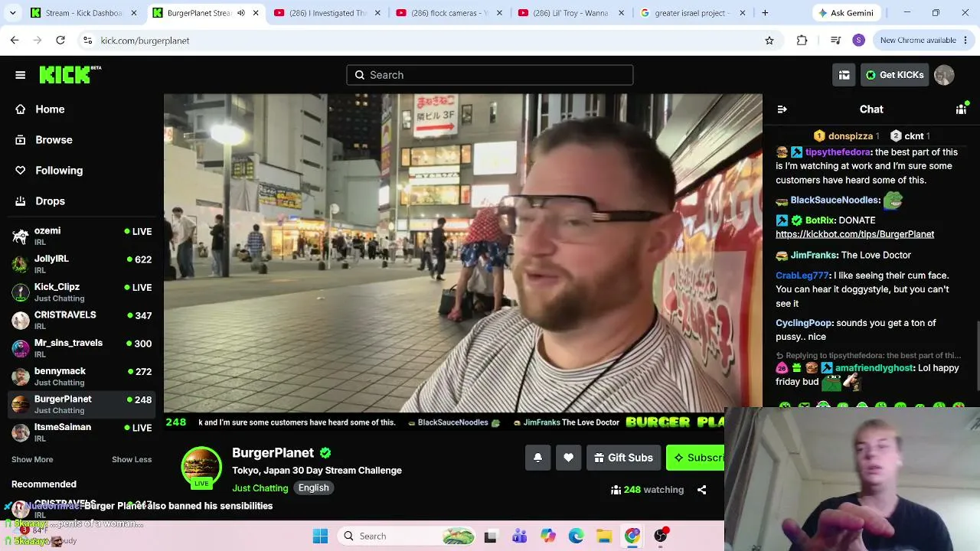980x551 pixels.
Task: Open Chrome media controls icon
Action: [x=835, y=41]
